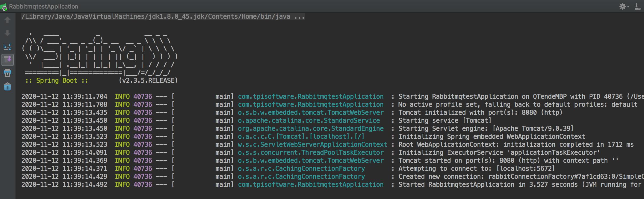Click 'No active profile set' log message

[x=518, y=105]
